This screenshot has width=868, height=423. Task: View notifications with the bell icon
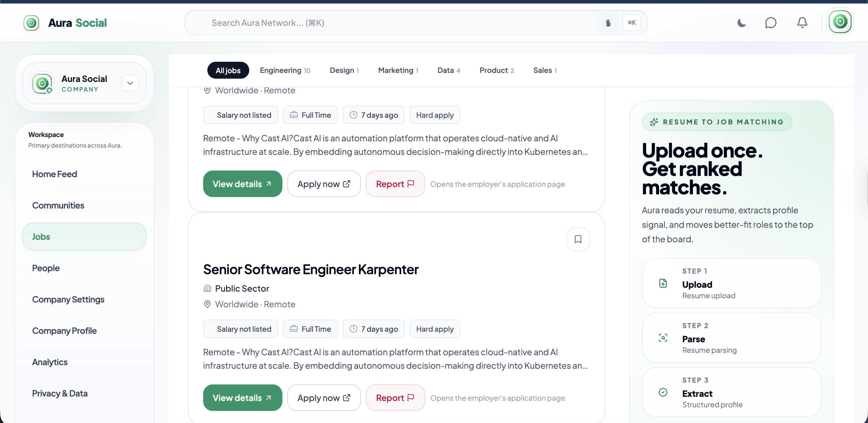802,23
